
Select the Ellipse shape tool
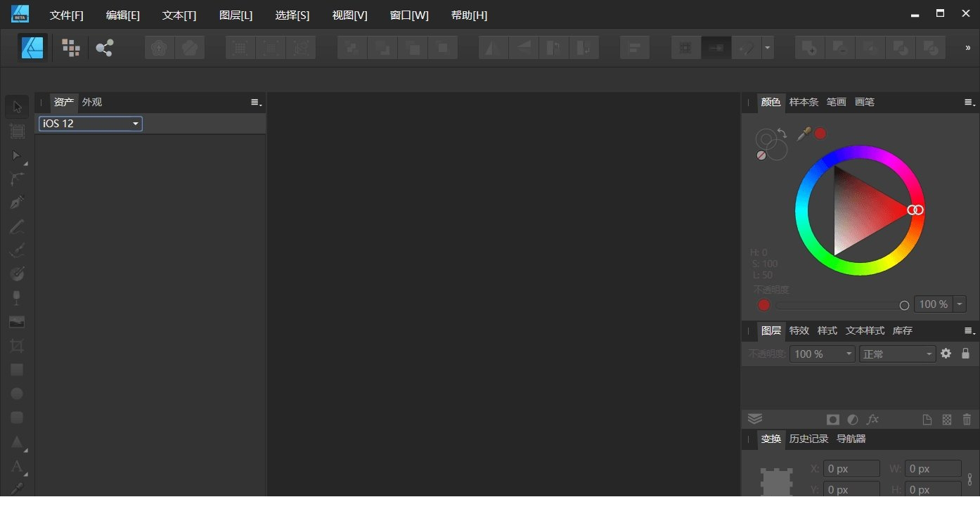pyautogui.click(x=17, y=393)
